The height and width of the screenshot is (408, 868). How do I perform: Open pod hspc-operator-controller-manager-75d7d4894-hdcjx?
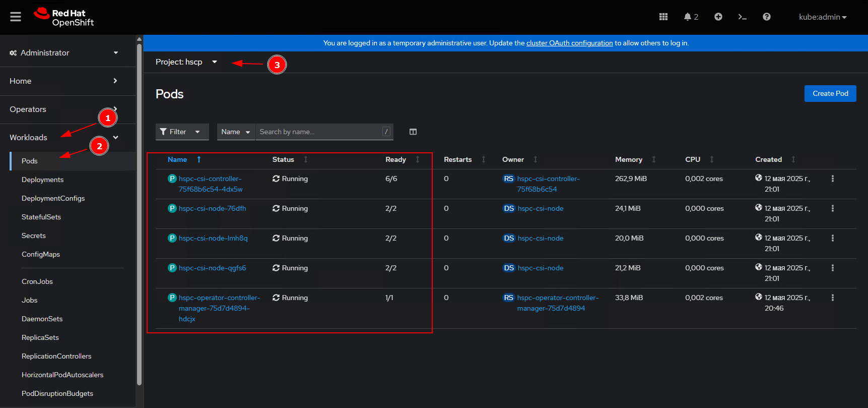[x=219, y=308]
